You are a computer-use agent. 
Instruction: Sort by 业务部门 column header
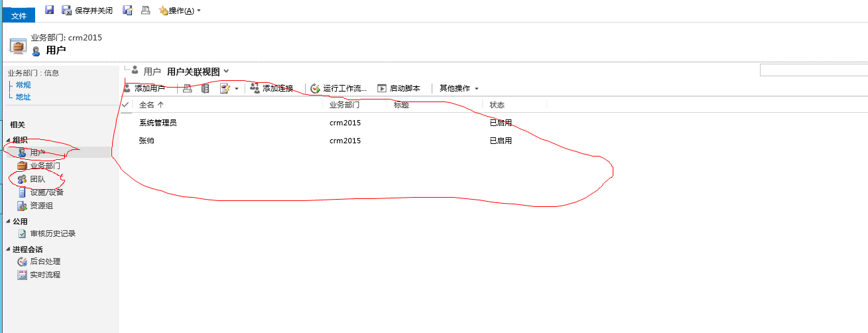tap(345, 105)
